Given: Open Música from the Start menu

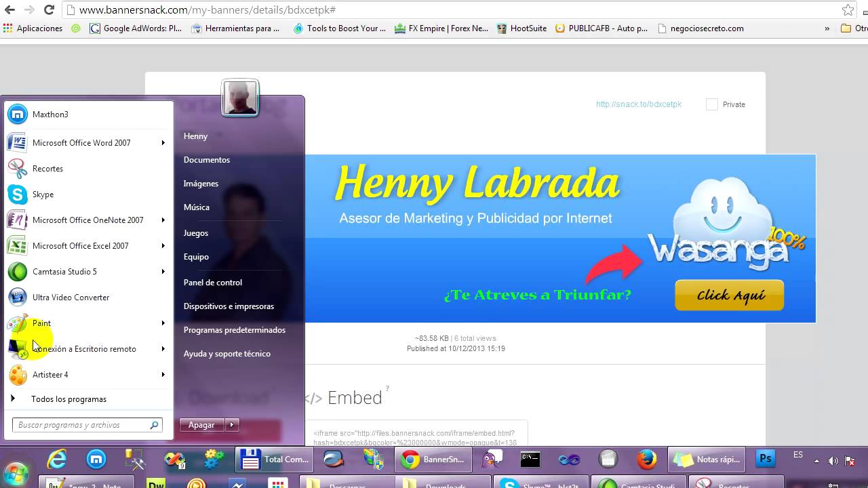Looking at the screenshot, I should (x=197, y=207).
